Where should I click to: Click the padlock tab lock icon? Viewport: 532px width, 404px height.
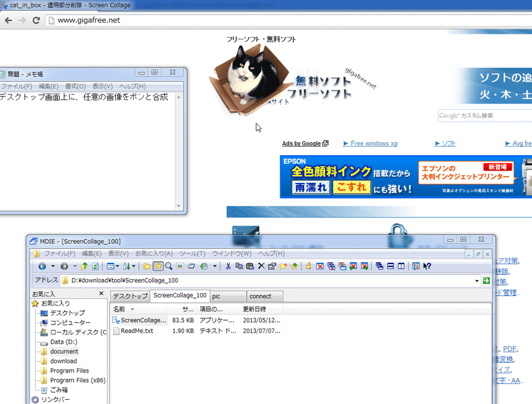click(x=308, y=266)
